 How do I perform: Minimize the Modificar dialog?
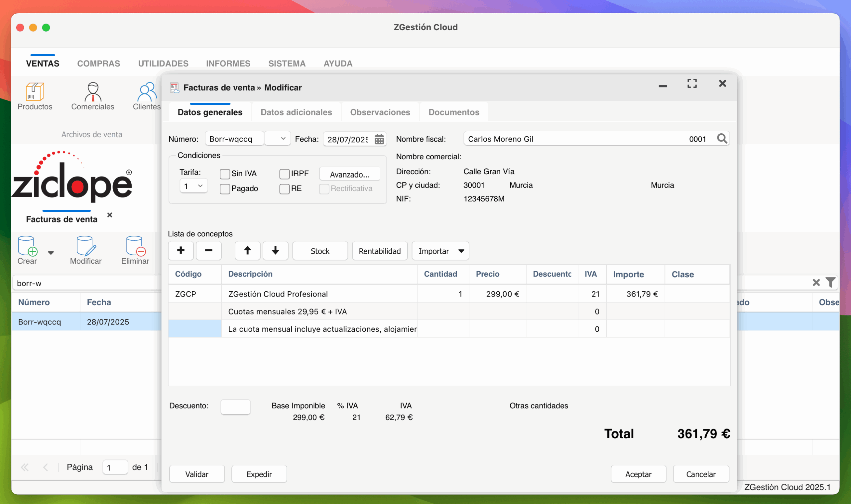pyautogui.click(x=663, y=86)
